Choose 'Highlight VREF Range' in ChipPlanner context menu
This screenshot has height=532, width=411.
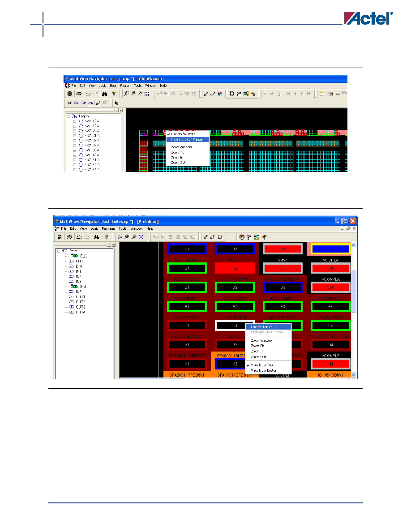tap(187, 139)
